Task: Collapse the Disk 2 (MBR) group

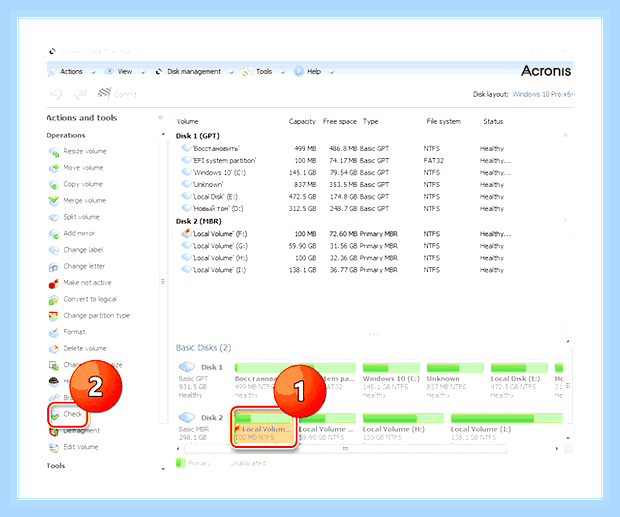Action: [565, 220]
